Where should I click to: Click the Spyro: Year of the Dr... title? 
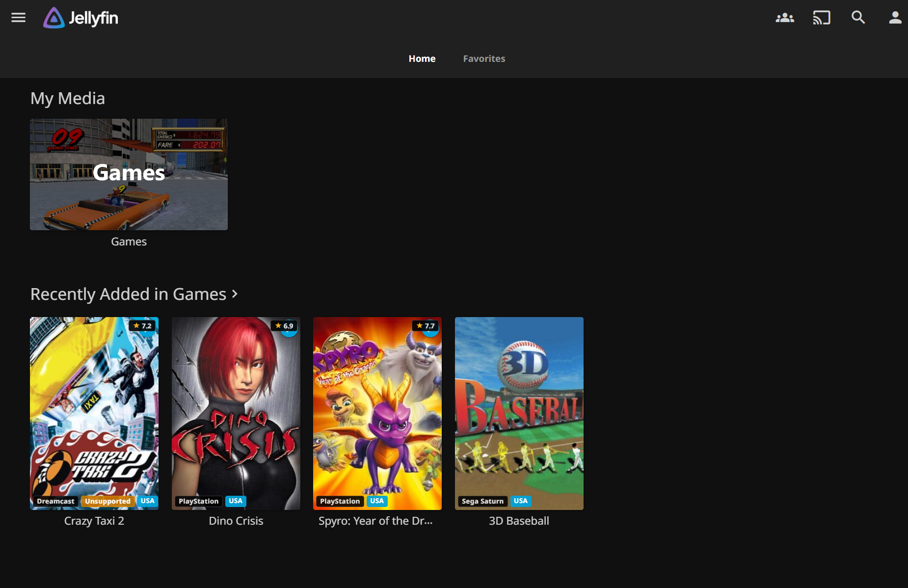(375, 521)
